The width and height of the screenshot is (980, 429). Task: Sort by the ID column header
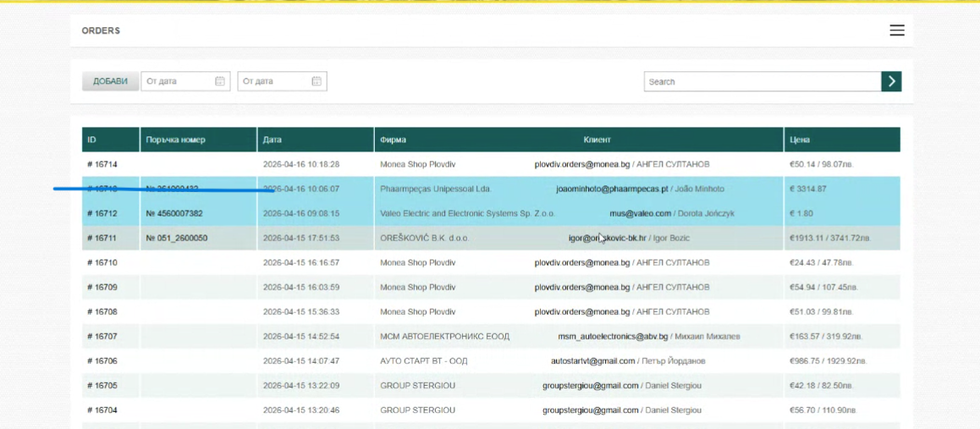pyautogui.click(x=92, y=140)
